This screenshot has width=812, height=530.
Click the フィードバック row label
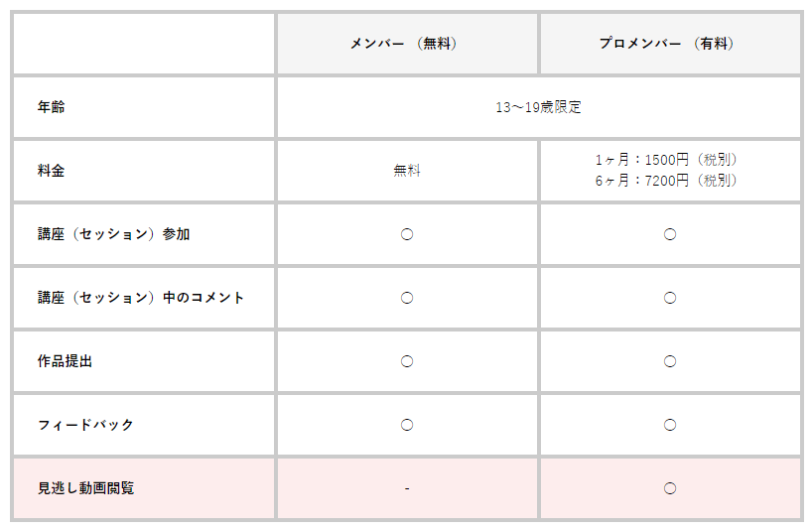85,425
